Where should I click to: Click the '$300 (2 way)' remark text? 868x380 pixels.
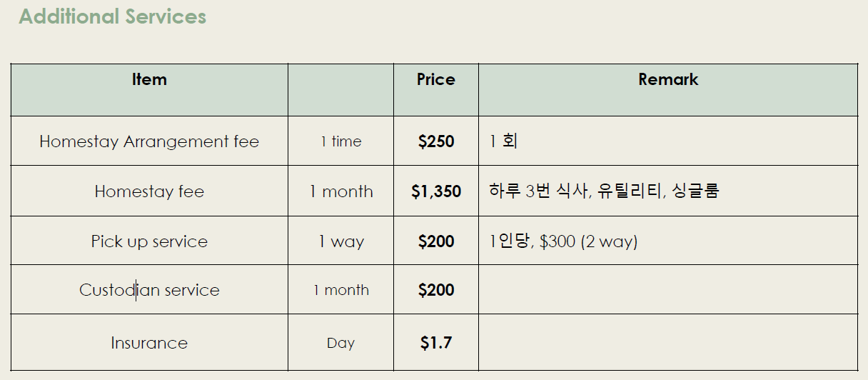click(588, 241)
